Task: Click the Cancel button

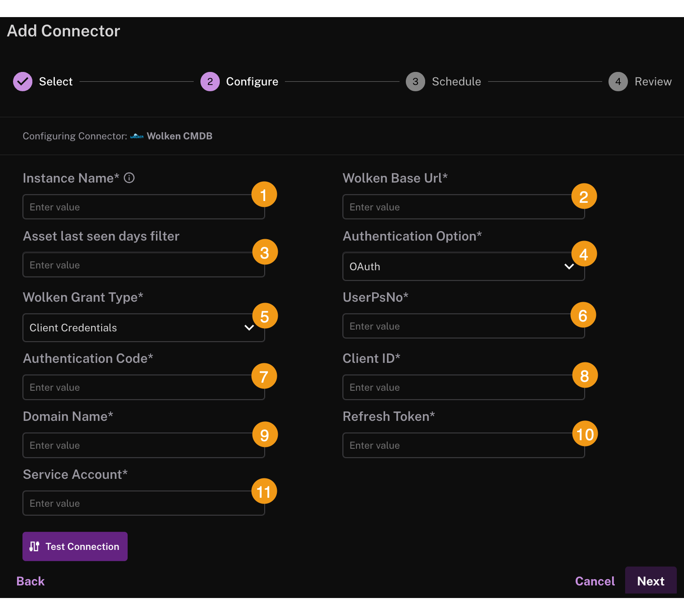Action: [x=595, y=581]
